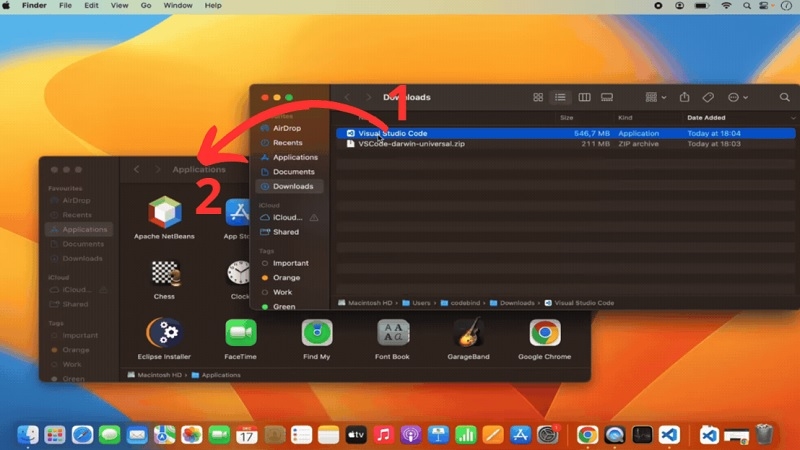Screen dimensions: 800x450
Task: Sort by the Date Added column header
Action: coord(706,118)
